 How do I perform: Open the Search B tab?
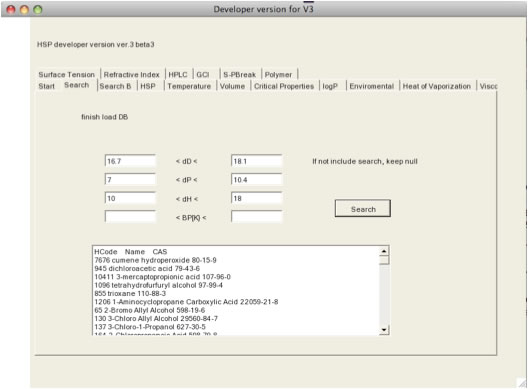[x=116, y=86]
